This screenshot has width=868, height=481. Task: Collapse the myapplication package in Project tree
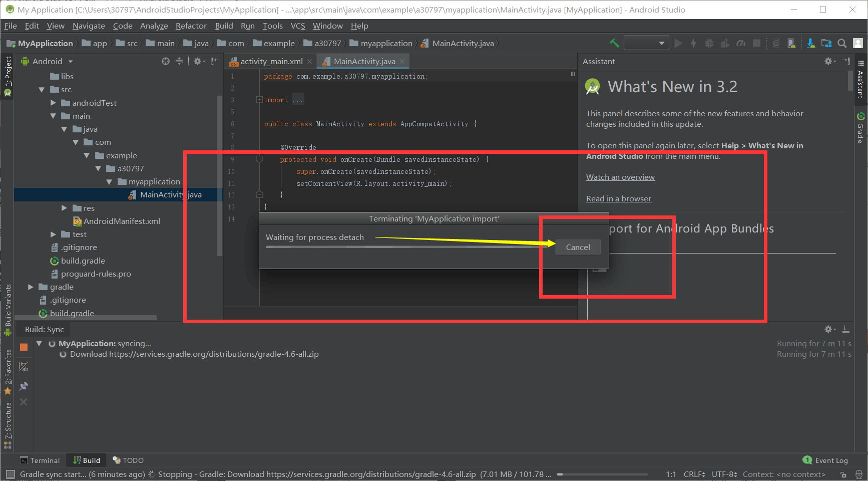(x=110, y=181)
